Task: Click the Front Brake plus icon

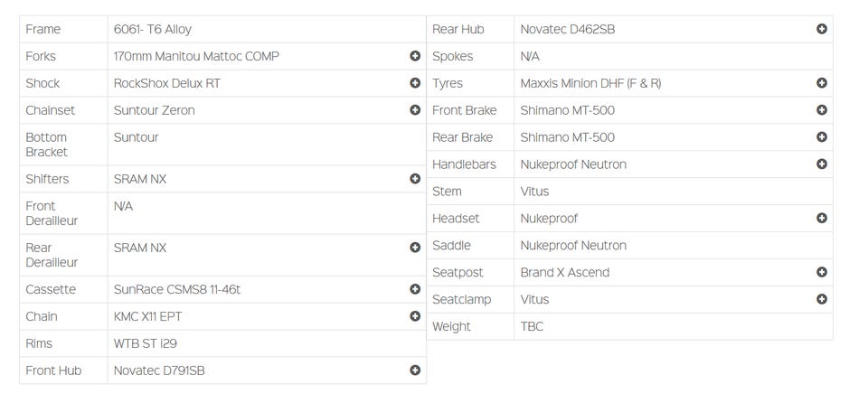Action: [822, 110]
